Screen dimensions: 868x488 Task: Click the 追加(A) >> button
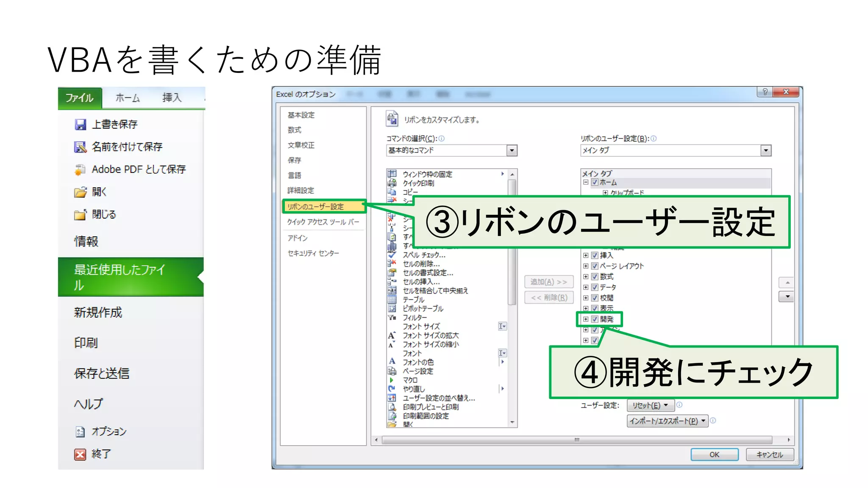549,282
